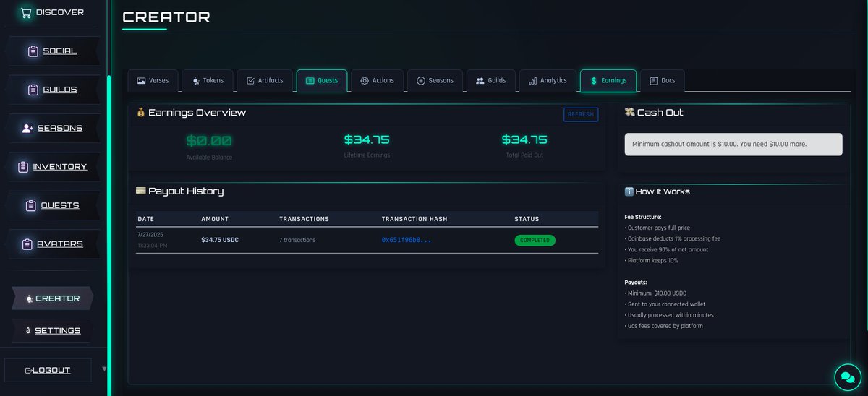Go to the Actions tab

pyautogui.click(x=377, y=81)
